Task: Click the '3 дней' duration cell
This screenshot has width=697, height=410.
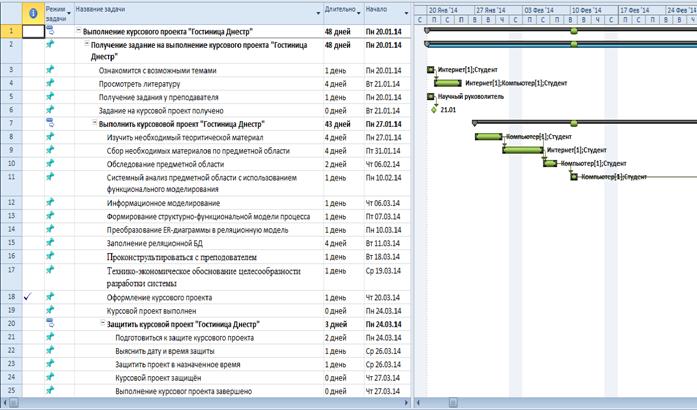Action: pos(344,324)
